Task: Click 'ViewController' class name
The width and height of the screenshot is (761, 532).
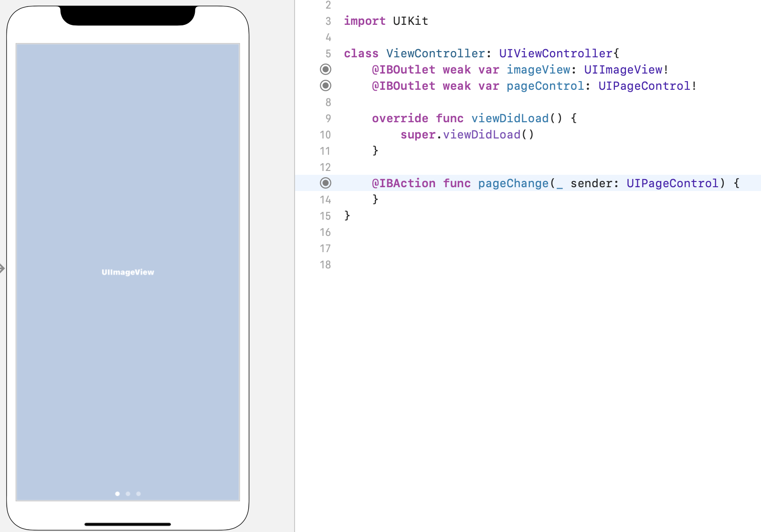Action: click(x=435, y=53)
